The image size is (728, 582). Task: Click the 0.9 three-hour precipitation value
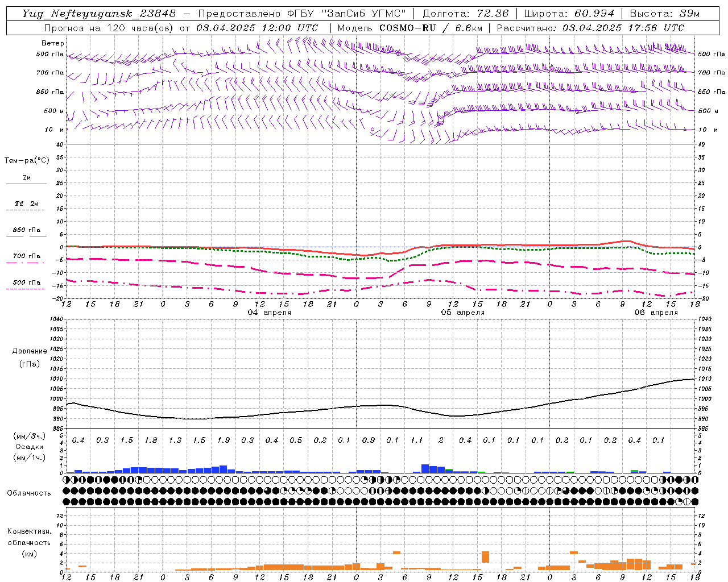tap(369, 440)
